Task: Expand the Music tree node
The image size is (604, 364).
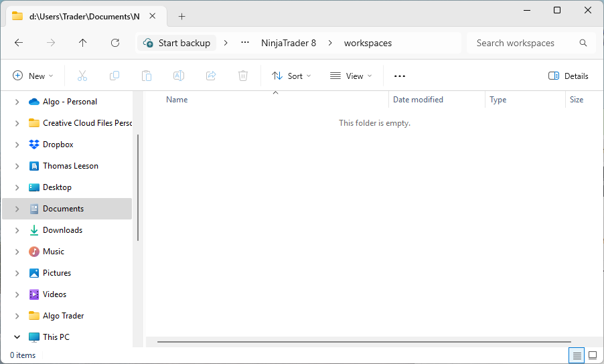Action: point(17,252)
